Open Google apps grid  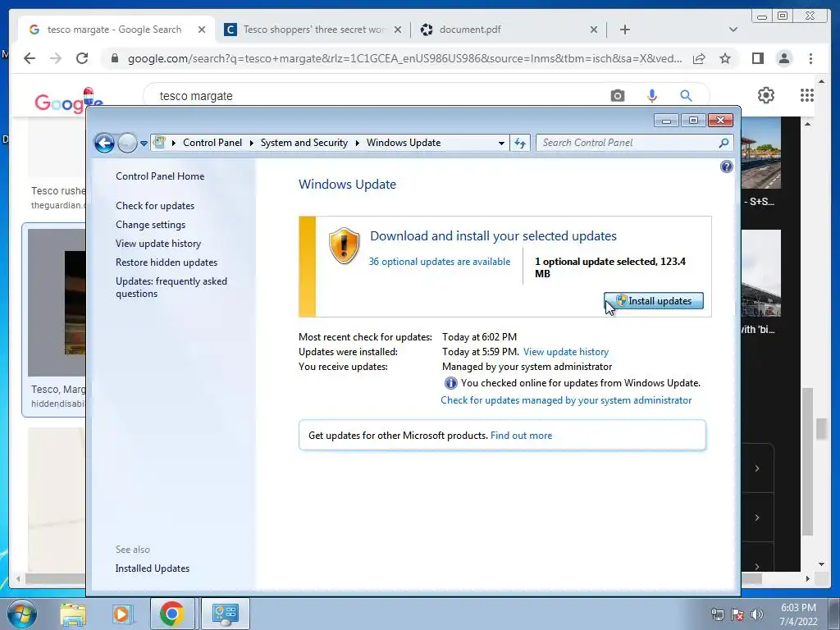(x=807, y=95)
